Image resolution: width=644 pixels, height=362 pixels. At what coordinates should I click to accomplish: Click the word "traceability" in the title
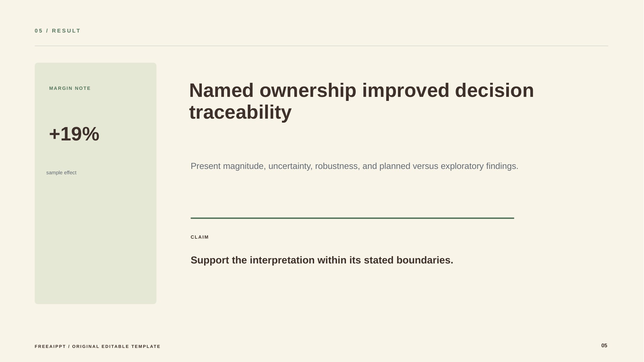click(x=240, y=112)
